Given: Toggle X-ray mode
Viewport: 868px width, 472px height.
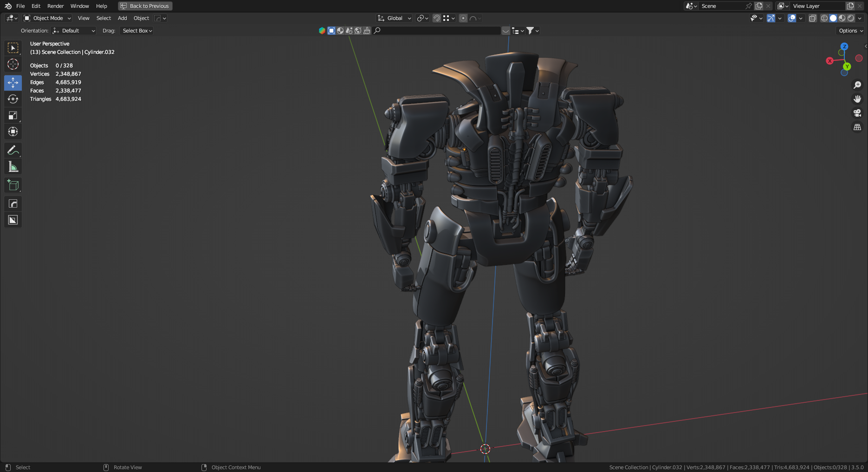Looking at the screenshot, I should point(812,18).
